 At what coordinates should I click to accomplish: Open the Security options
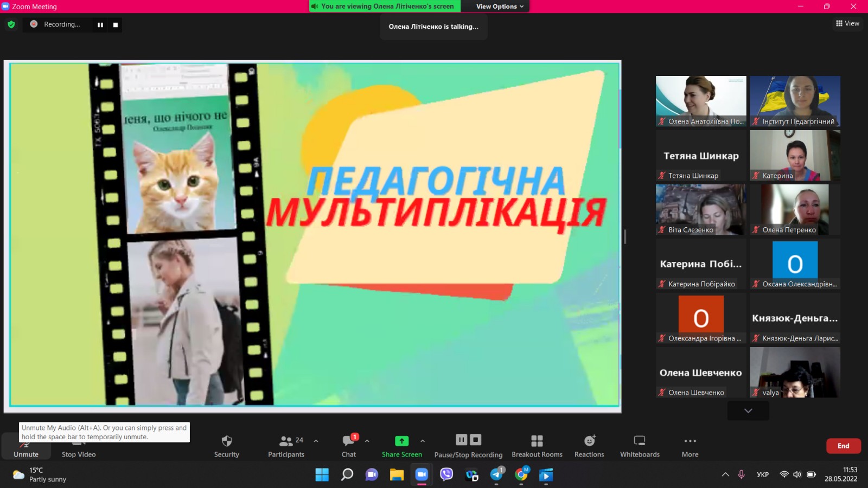(226, 445)
